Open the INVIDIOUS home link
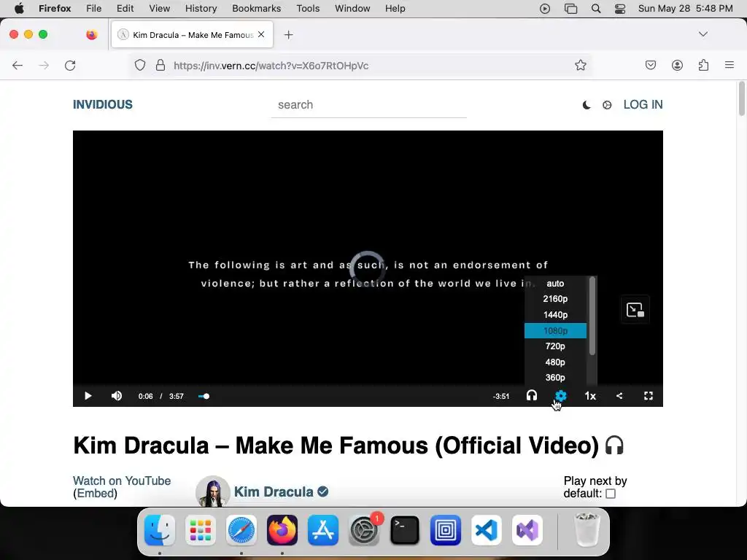 103,104
